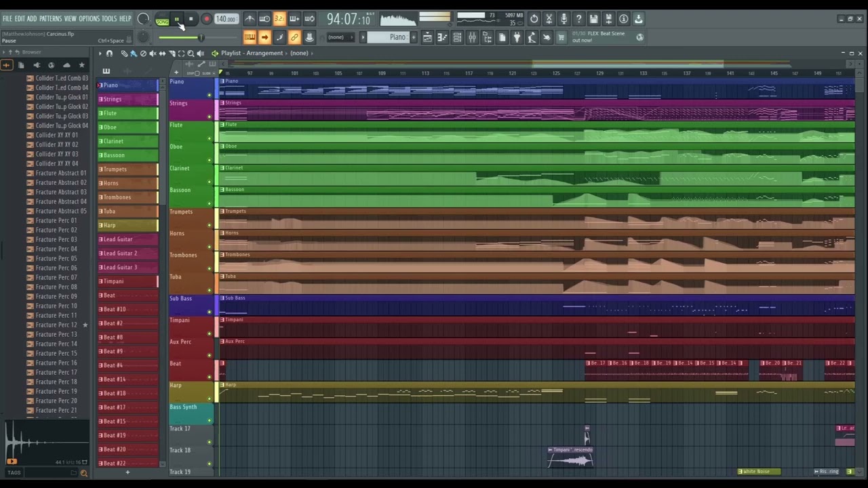This screenshot has height=488, width=868.
Task: Select Fracture Perc 12 in Browser
Action: pyautogui.click(x=56, y=325)
